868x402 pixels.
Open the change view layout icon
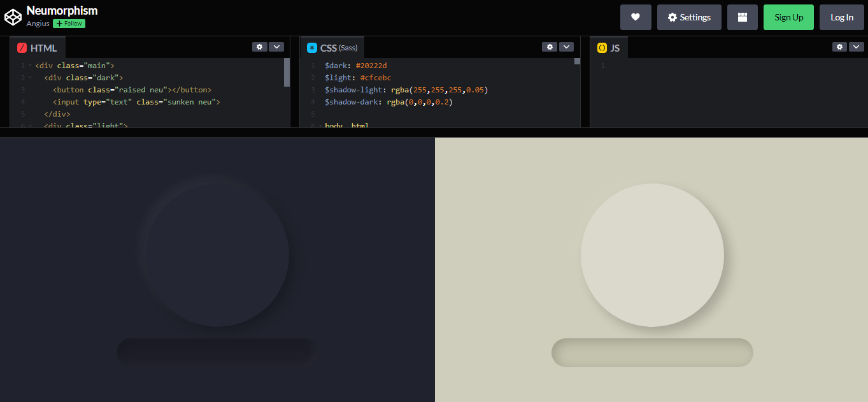(742, 17)
